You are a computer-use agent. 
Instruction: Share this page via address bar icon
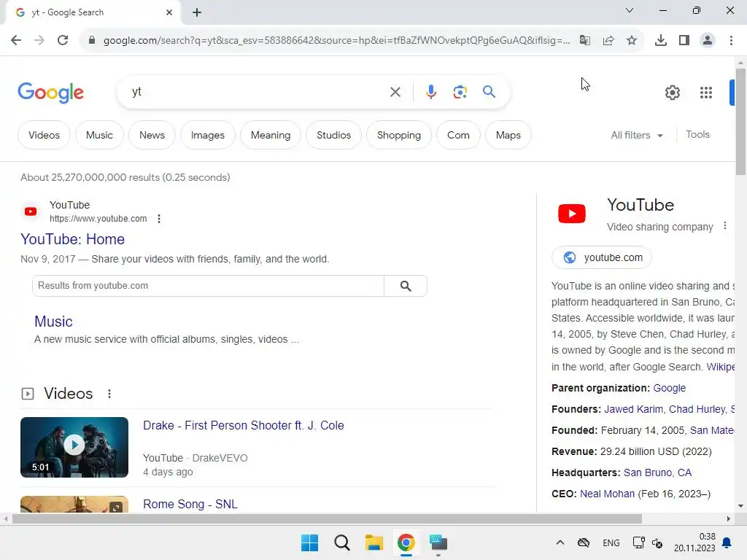[x=608, y=40]
